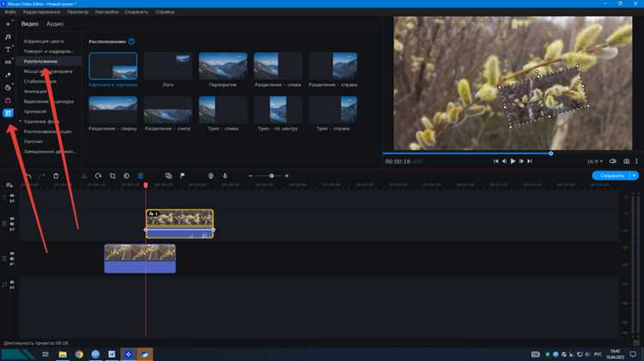Switch to the Аудио tab
Viewport: 644px width, 361px height.
pos(55,24)
